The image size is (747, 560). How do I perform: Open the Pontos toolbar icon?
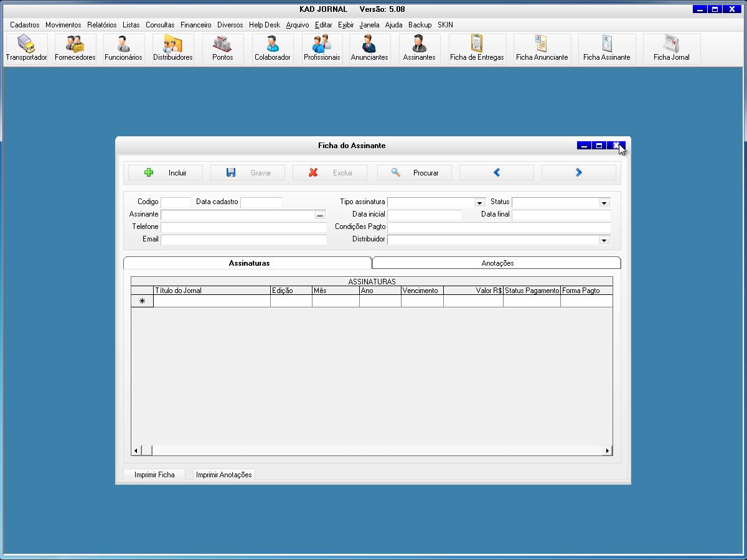pyautogui.click(x=222, y=49)
